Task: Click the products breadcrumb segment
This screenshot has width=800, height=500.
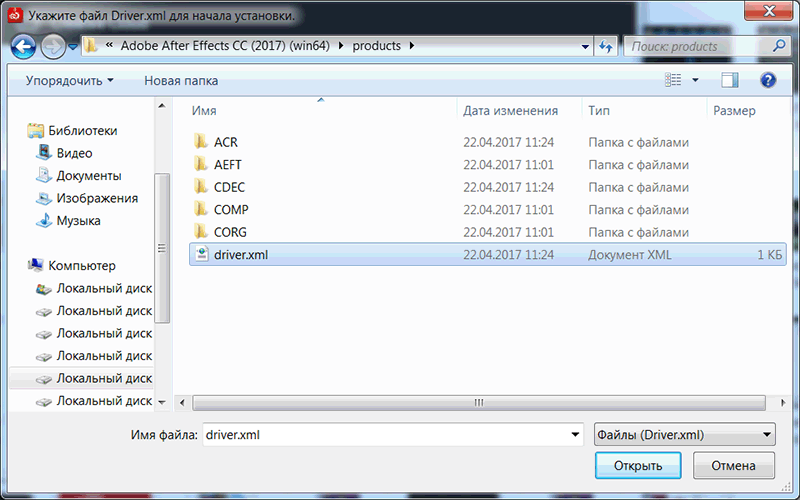Action: [377, 46]
